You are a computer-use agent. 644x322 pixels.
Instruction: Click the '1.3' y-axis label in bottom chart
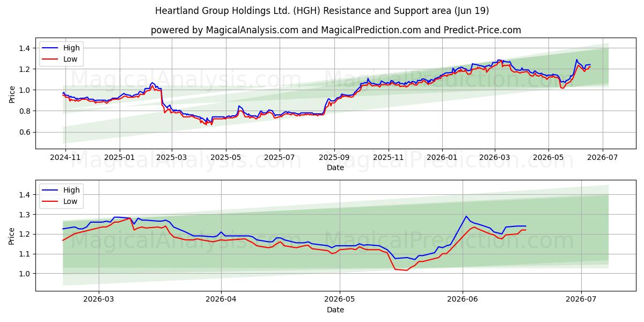[x=26, y=215]
